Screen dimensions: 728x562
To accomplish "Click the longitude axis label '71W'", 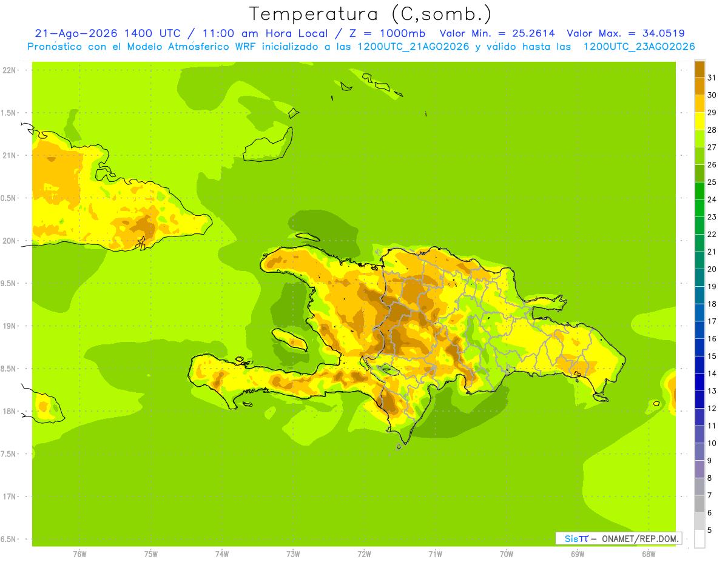I will coord(435,554).
